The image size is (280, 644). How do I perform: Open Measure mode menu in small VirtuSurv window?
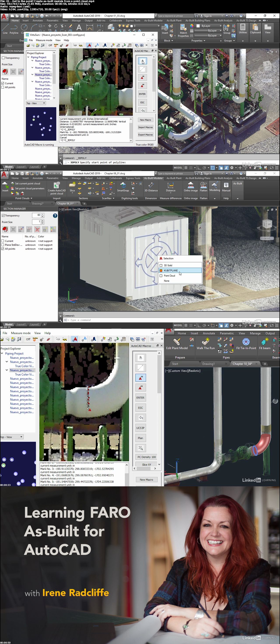click(44, 40)
